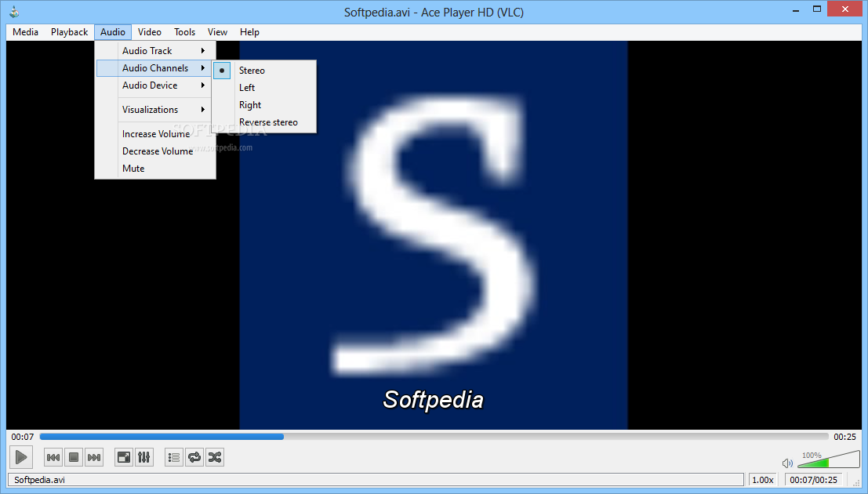This screenshot has height=494, width=868.
Task: Click the video display area
Action: click(434, 234)
